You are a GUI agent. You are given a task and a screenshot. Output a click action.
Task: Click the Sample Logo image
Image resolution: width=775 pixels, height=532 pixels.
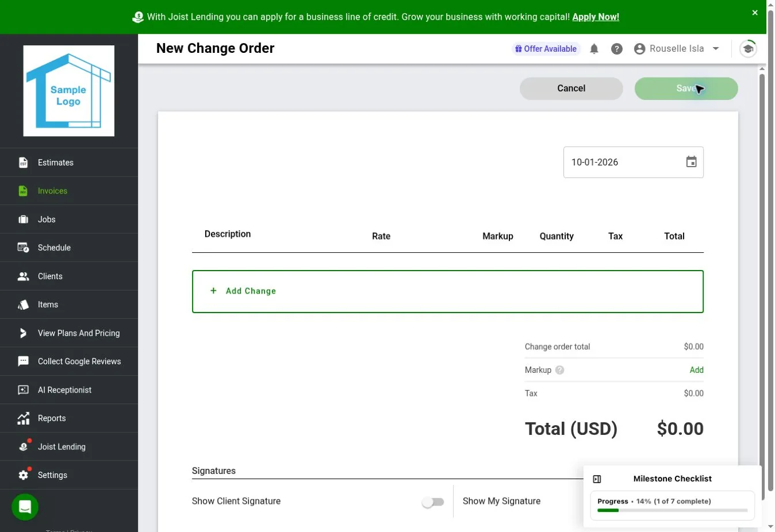click(x=69, y=91)
